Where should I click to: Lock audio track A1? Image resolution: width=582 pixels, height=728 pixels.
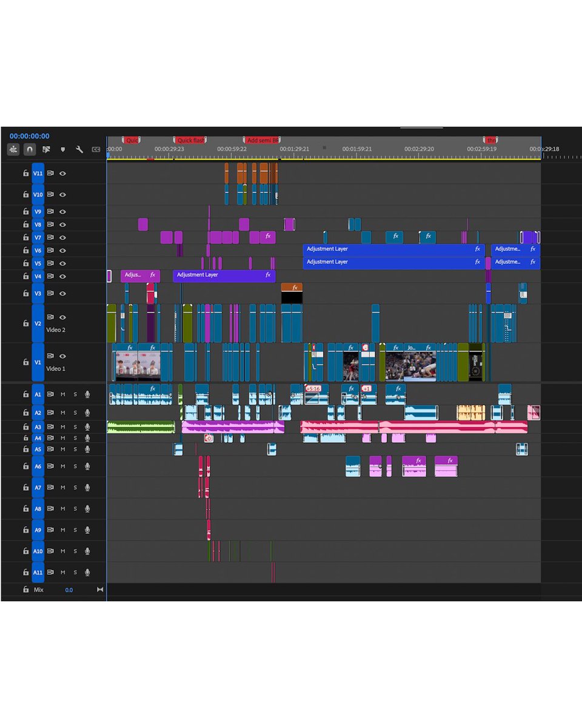25,394
